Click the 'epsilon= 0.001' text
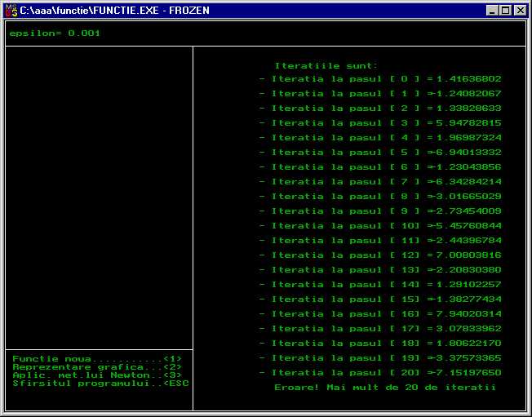The height and width of the screenshot is (417, 532). [x=55, y=33]
